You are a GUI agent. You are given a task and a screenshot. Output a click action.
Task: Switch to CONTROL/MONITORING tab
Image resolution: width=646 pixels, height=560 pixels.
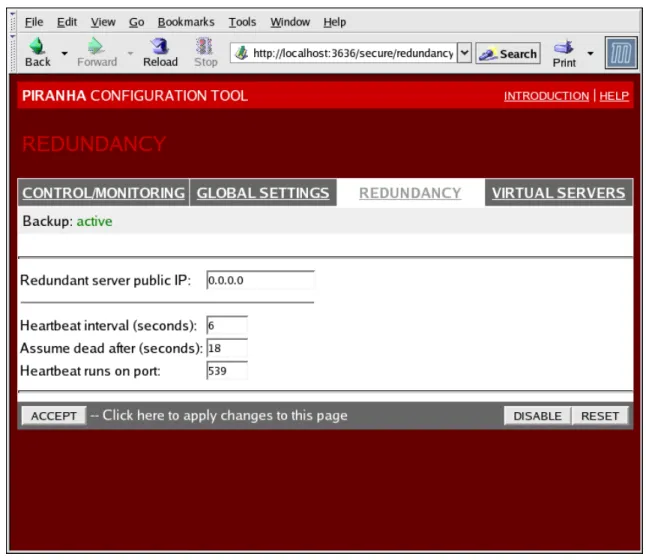(x=103, y=192)
